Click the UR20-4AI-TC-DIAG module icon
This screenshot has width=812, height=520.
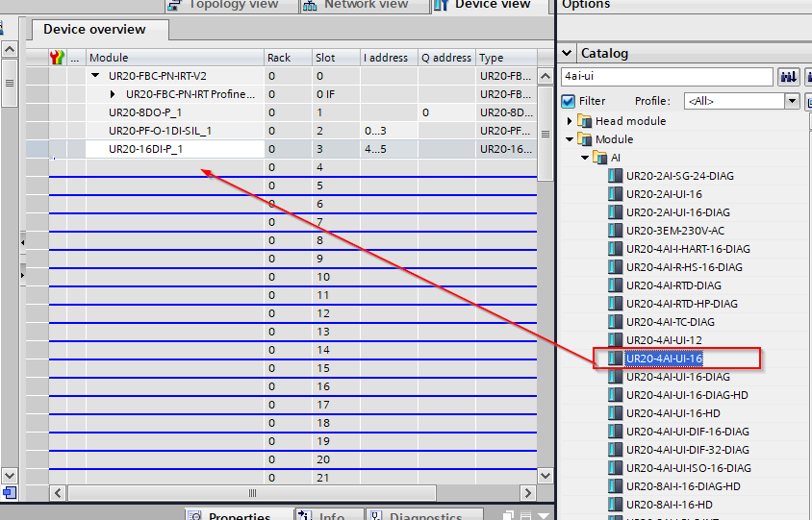point(615,322)
